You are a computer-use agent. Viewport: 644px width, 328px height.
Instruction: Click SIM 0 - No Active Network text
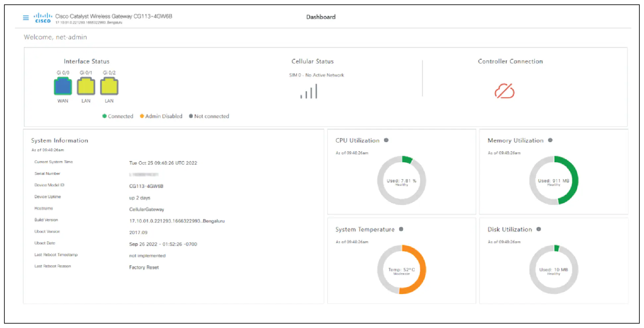pyautogui.click(x=316, y=75)
